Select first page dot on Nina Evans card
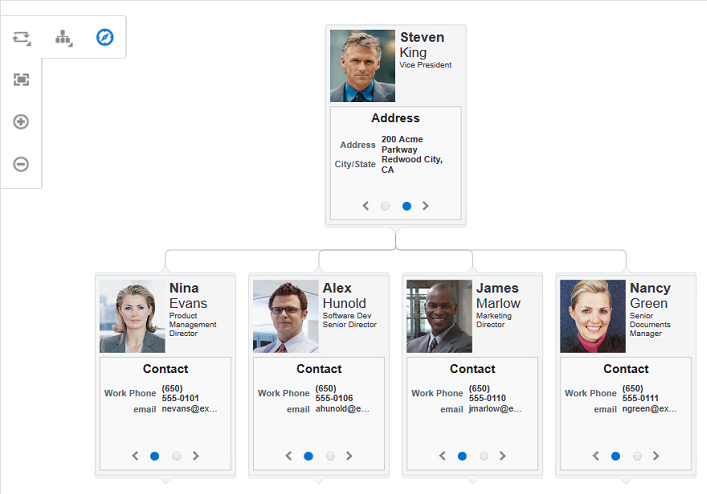 [x=155, y=456]
